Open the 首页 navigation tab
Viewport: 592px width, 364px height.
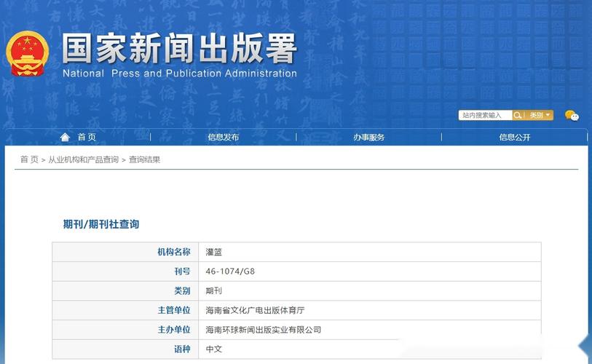[x=87, y=137]
